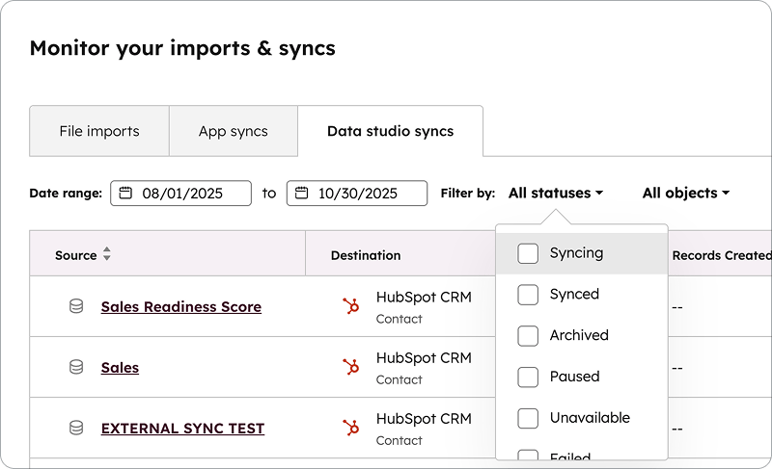Switch to App syncs tab

click(233, 131)
